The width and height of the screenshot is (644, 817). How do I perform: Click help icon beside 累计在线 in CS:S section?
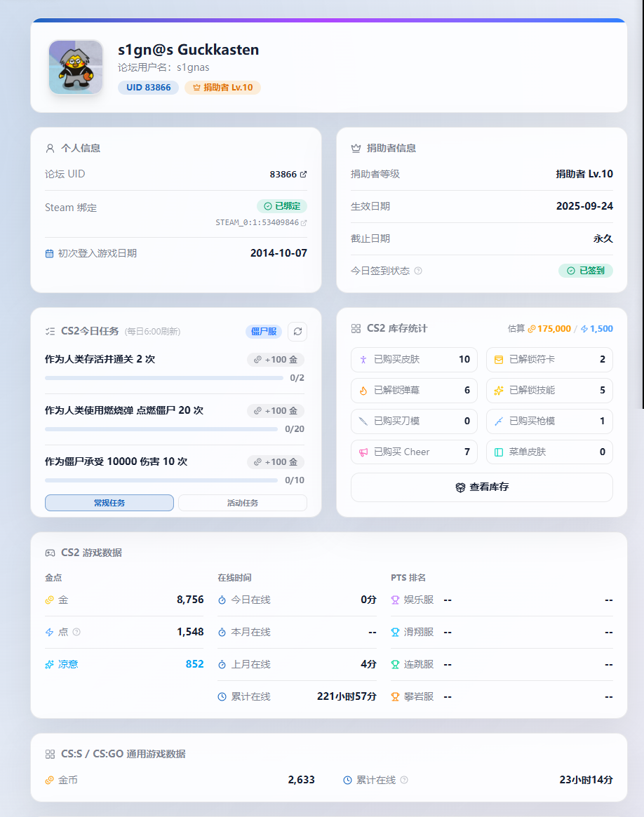404,780
